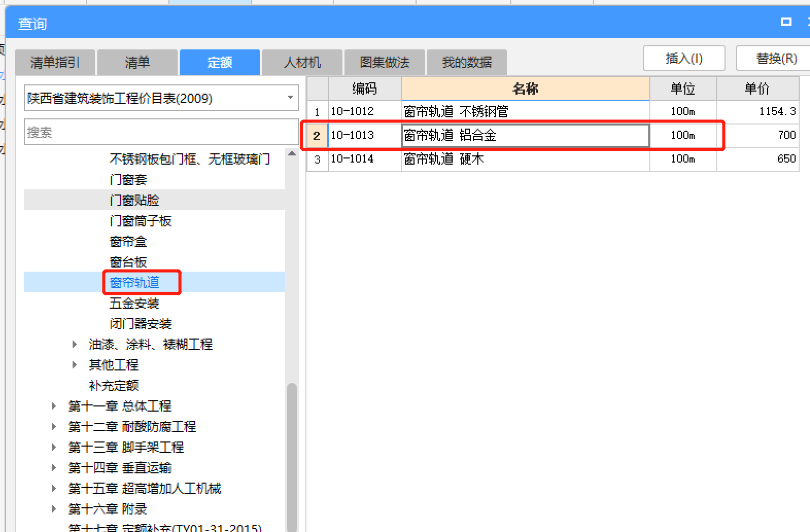This screenshot has width=810, height=532.
Task: Expand 第十五章 超高增加人工机械 arrow
Action: (54, 488)
